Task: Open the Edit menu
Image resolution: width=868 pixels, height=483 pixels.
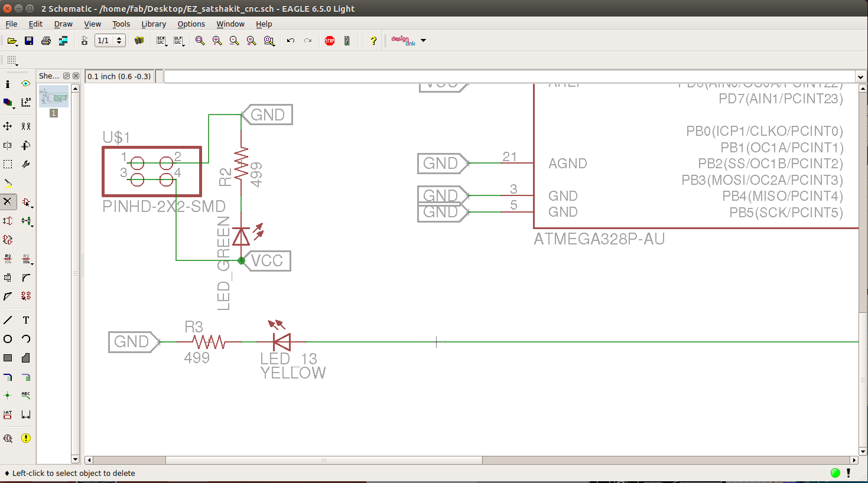Action: tap(35, 24)
